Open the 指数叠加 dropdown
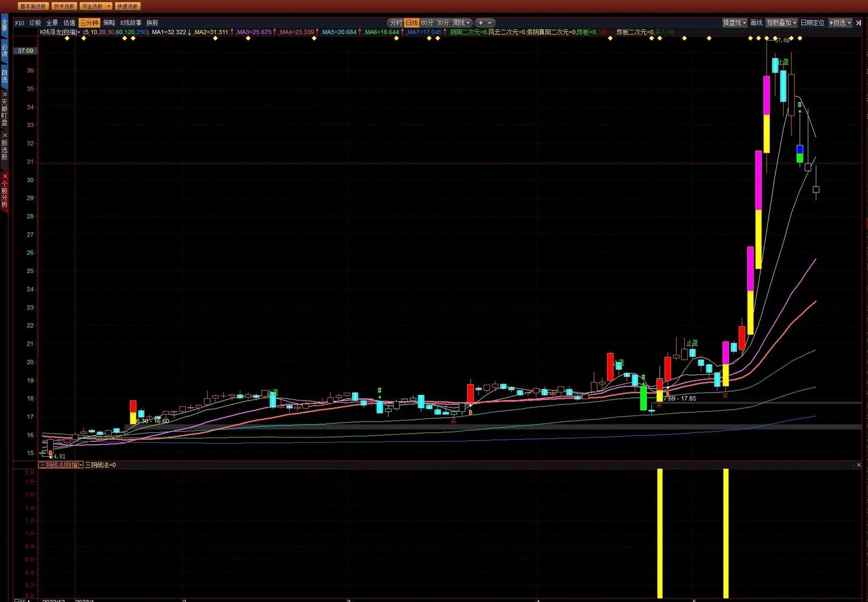This screenshot has height=602, width=868. [x=781, y=23]
